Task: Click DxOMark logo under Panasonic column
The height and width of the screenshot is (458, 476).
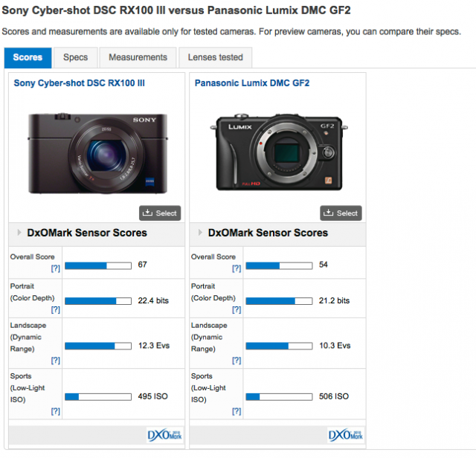Action: point(345,435)
